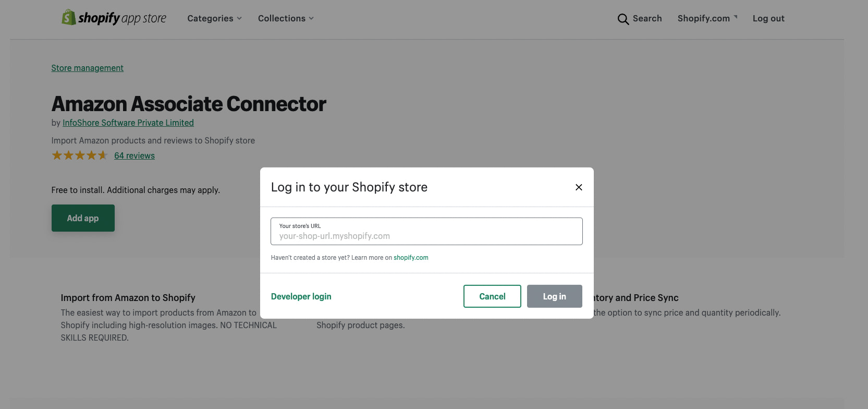Image resolution: width=868 pixels, height=409 pixels.
Task: Click the green Shopify bag icon
Action: click(68, 17)
